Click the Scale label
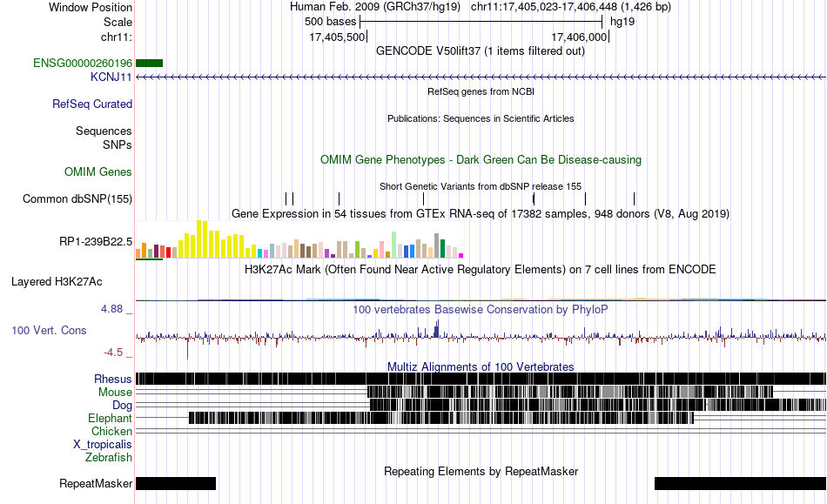 [x=118, y=22]
